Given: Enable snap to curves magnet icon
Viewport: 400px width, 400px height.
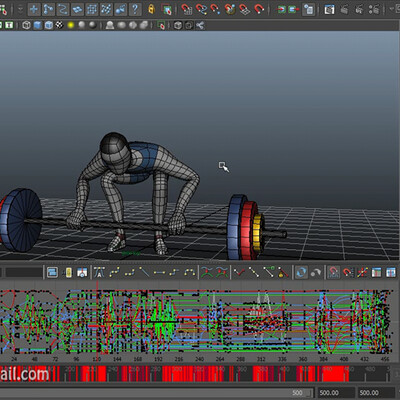Looking at the screenshot, I should (x=201, y=9).
